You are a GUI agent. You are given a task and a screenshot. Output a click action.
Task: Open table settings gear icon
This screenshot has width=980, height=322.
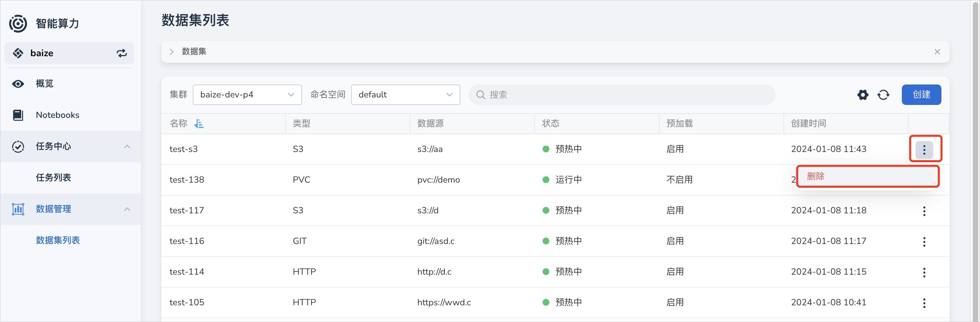click(x=863, y=95)
